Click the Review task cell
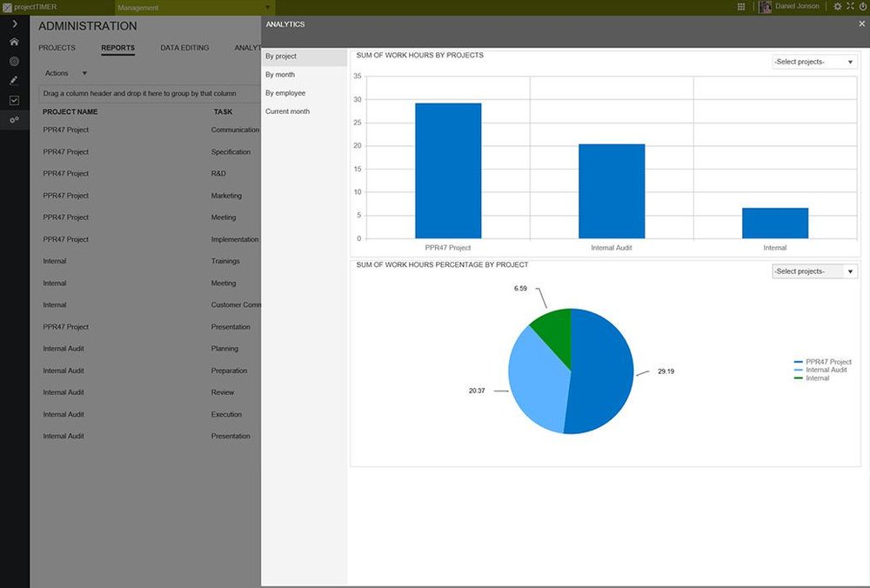This screenshot has width=870, height=588. pyautogui.click(x=223, y=392)
